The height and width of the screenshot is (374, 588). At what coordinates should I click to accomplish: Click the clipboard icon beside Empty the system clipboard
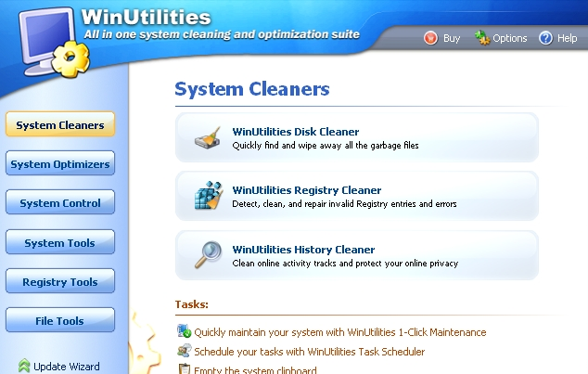(185, 369)
